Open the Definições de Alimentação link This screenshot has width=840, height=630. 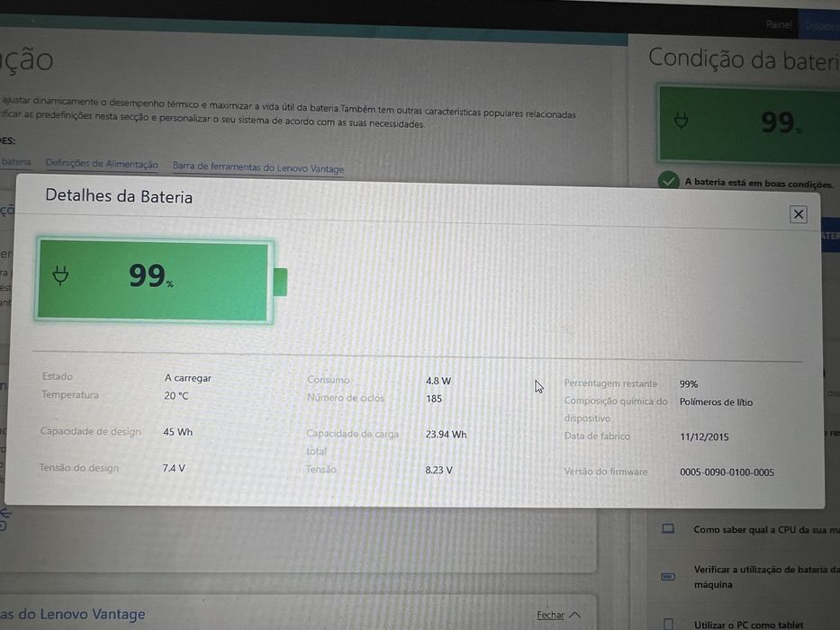click(x=102, y=164)
